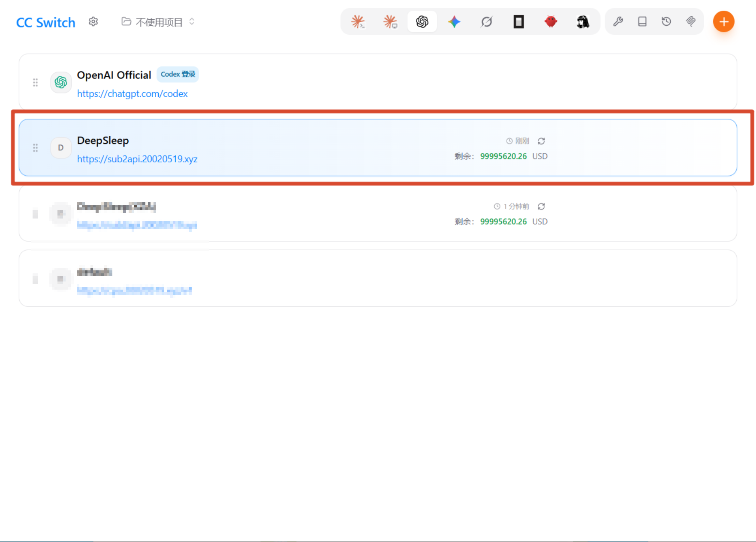Click the 99995620.26 balance on DeepSleep
This screenshot has height=542, width=756.
click(503, 156)
